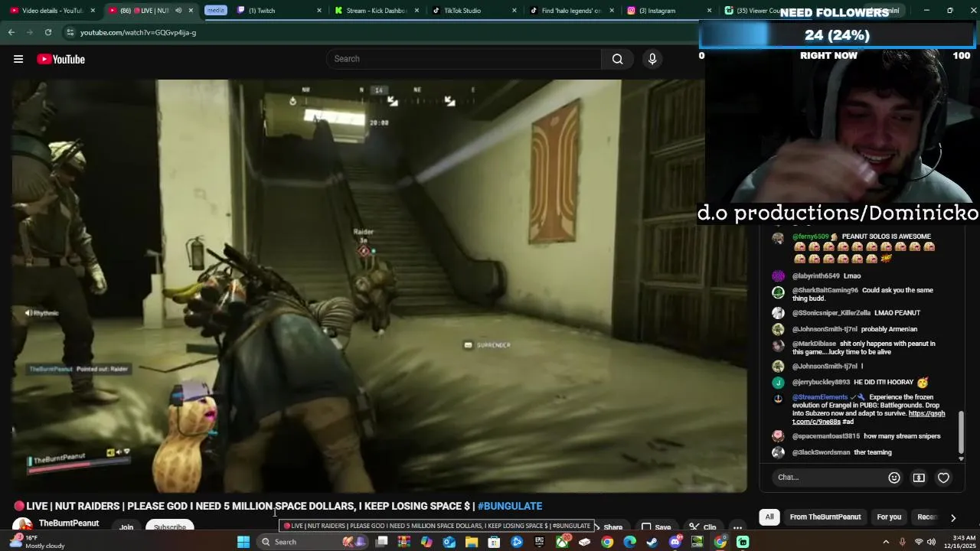Mute the playing YouTube tab via speaker icon
Screen dimensions: 980x551
click(178, 11)
